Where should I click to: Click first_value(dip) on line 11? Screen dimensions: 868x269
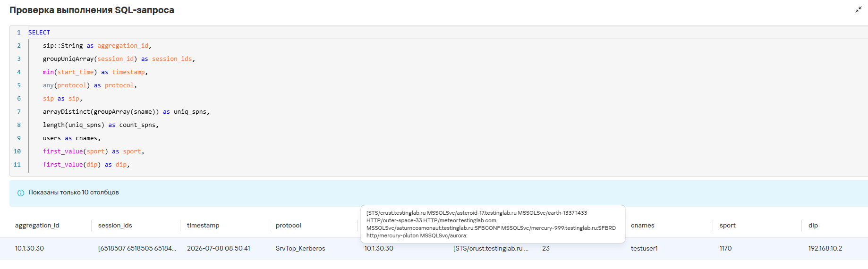(72, 165)
